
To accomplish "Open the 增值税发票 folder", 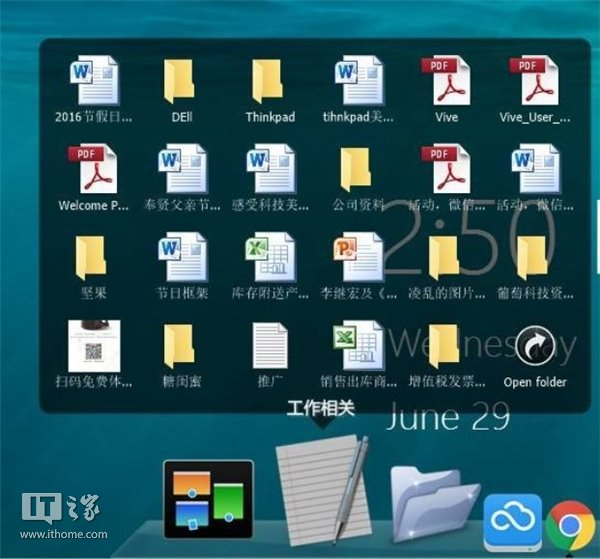I will tap(446, 347).
